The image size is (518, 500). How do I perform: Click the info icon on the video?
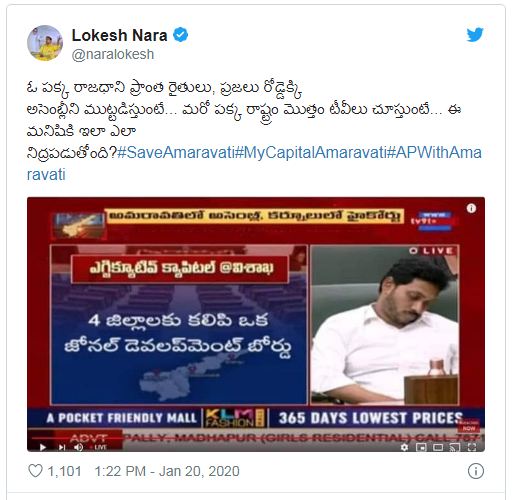coord(471,208)
